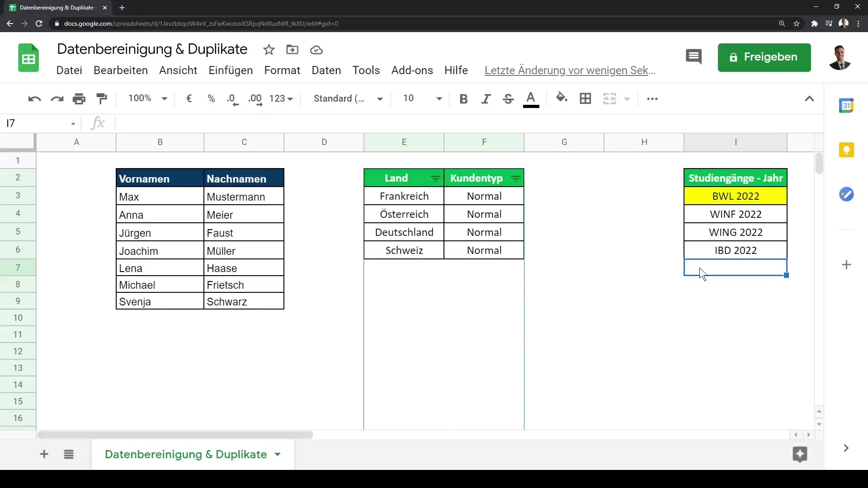Screen dimensions: 868x488
Task: Collapse the header with the up chevron
Action: pyautogui.click(x=810, y=99)
